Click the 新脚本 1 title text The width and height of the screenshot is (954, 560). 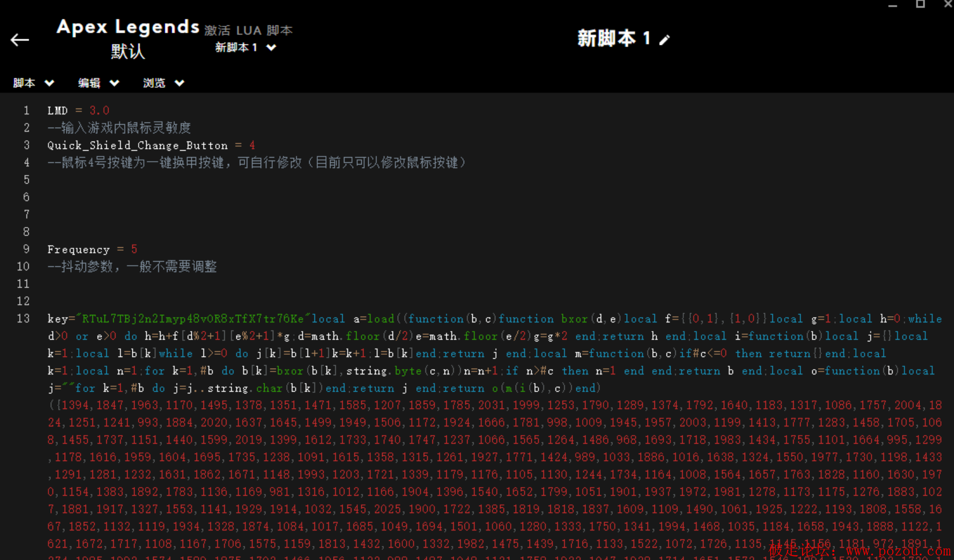pyautogui.click(x=614, y=39)
